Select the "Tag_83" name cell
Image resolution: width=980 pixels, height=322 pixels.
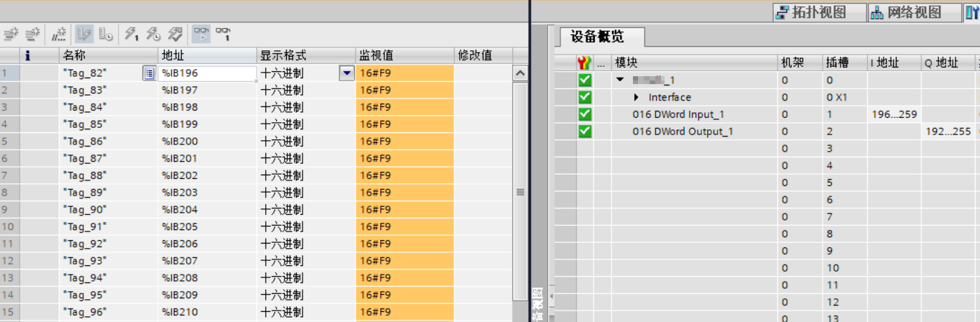click(x=108, y=90)
